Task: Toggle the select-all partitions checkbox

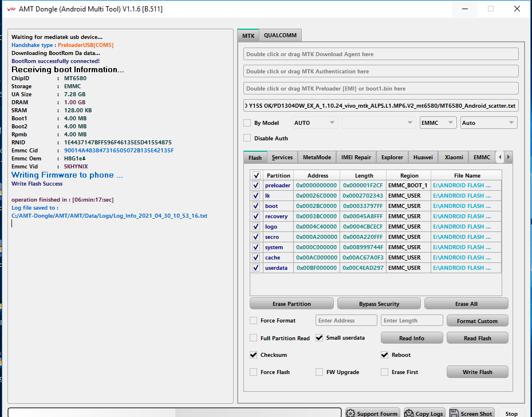Action: pyautogui.click(x=256, y=175)
